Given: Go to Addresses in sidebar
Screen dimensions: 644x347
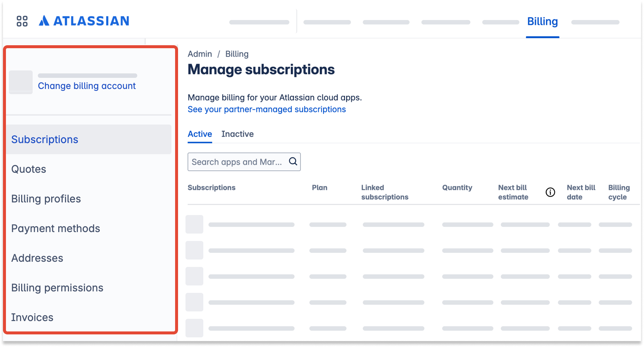Looking at the screenshot, I should pos(37,258).
